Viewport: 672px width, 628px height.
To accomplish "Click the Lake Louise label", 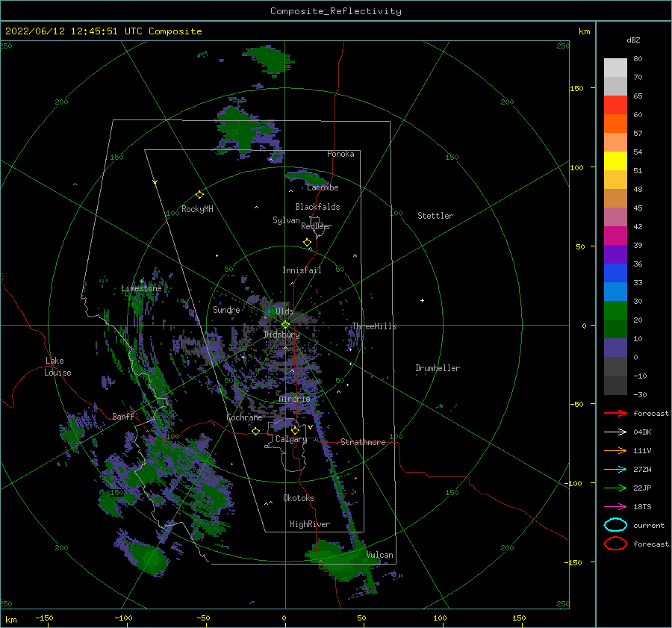I will 57,367.
